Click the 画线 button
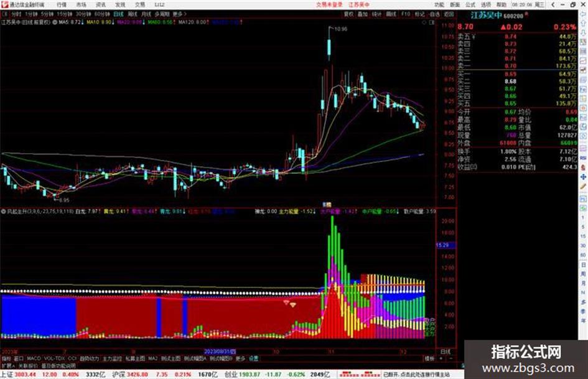 391,14
